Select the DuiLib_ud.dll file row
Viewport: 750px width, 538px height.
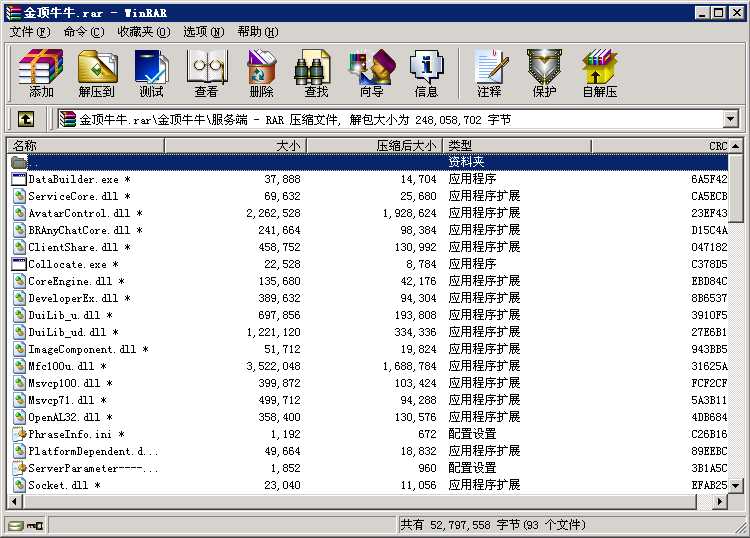point(369,332)
